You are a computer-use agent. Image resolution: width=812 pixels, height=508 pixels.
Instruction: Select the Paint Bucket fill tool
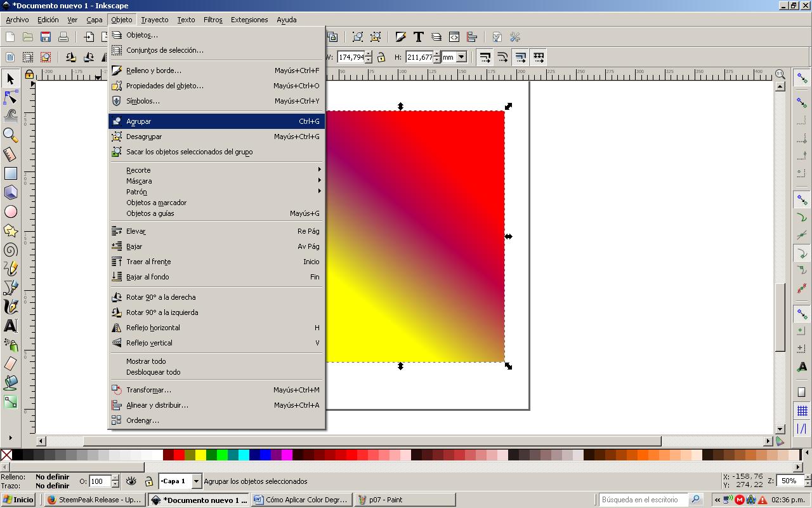point(10,383)
